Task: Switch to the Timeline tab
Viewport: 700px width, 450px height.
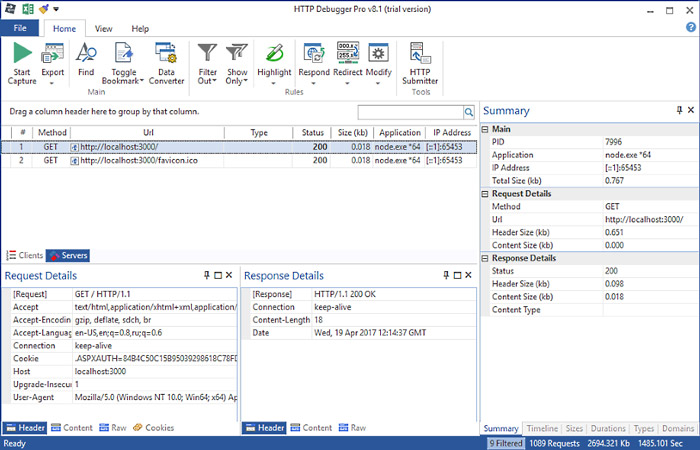Action: 542,429
